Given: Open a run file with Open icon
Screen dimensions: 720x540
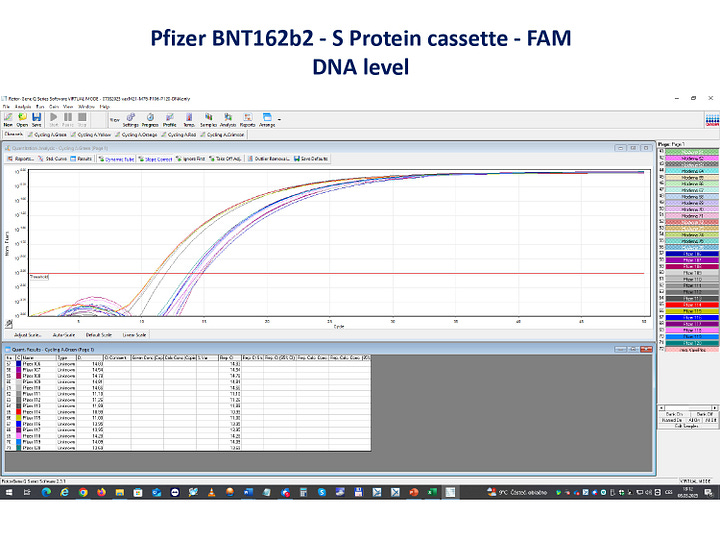Looking at the screenshot, I should (22, 119).
